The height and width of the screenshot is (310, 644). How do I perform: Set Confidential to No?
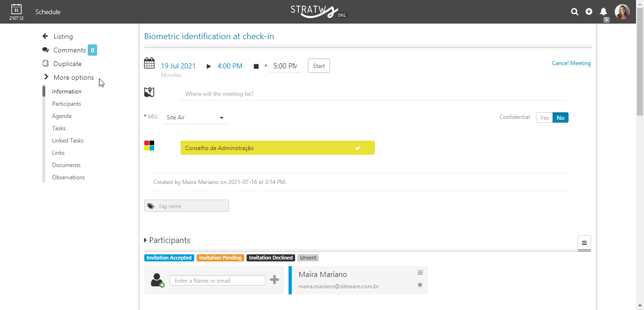click(561, 117)
